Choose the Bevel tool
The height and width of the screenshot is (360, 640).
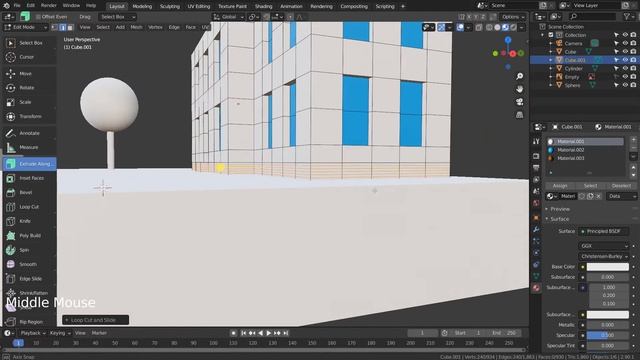pyautogui.click(x=29, y=193)
